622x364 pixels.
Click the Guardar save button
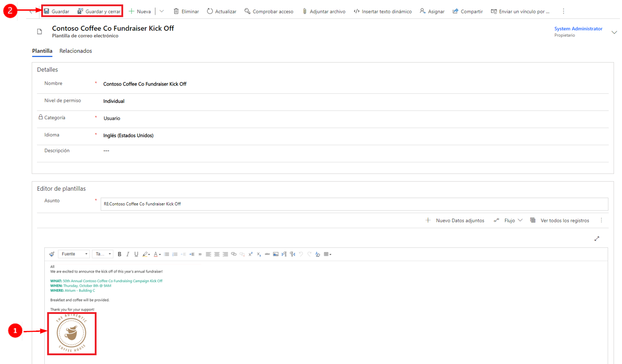point(56,11)
